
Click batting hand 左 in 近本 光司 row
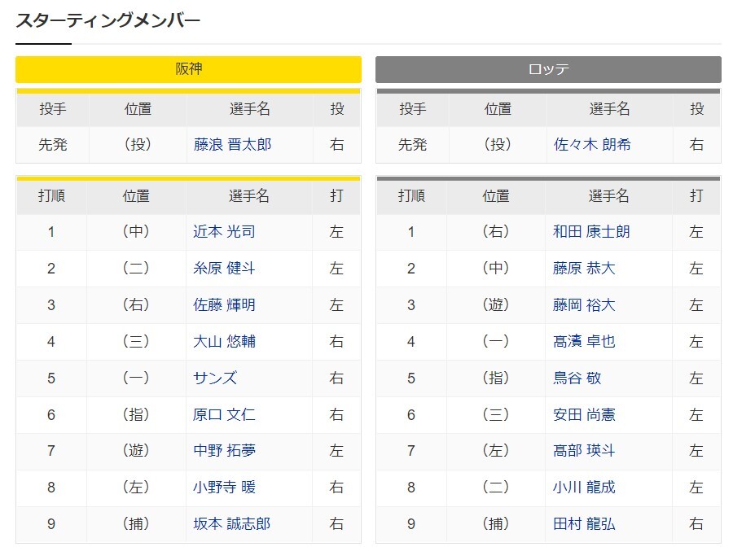tap(336, 232)
